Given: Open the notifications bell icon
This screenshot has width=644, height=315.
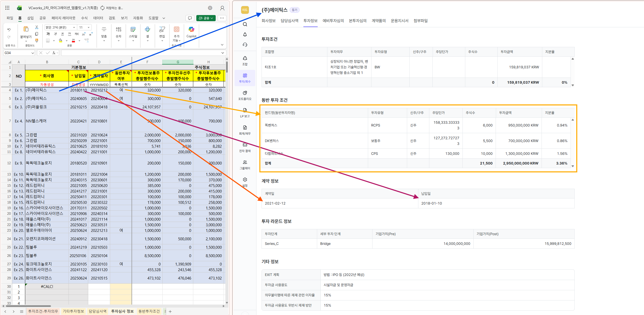Looking at the screenshot, I should point(245,34).
